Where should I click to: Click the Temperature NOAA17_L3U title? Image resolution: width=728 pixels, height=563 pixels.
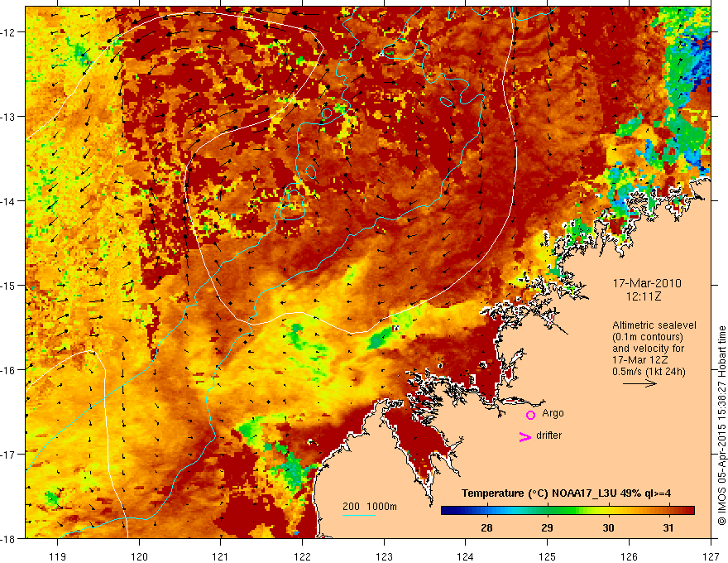tap(566, 493)
